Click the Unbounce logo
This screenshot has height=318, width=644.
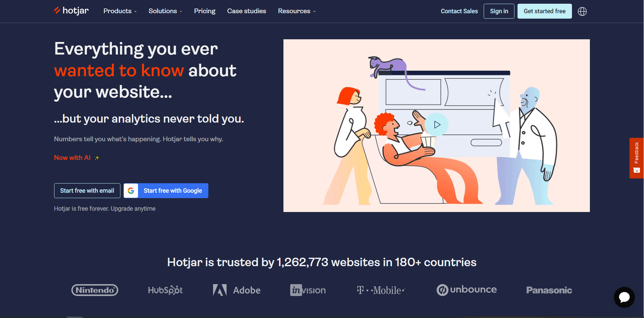[467, 290]
